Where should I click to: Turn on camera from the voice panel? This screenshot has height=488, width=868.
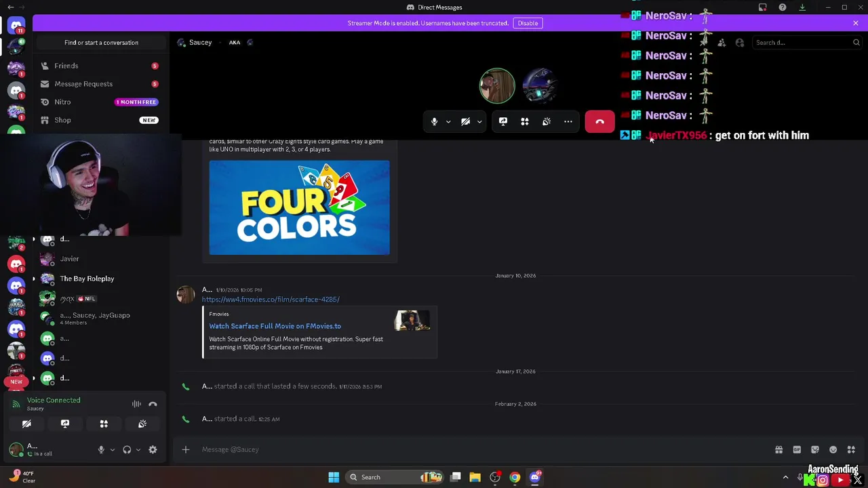pos(26,424)
